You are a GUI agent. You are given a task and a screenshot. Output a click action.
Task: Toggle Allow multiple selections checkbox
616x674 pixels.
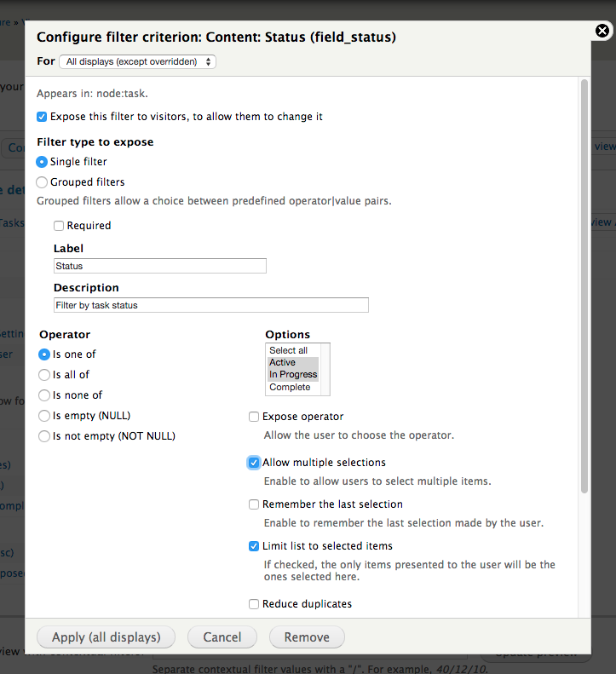[254, 463]
